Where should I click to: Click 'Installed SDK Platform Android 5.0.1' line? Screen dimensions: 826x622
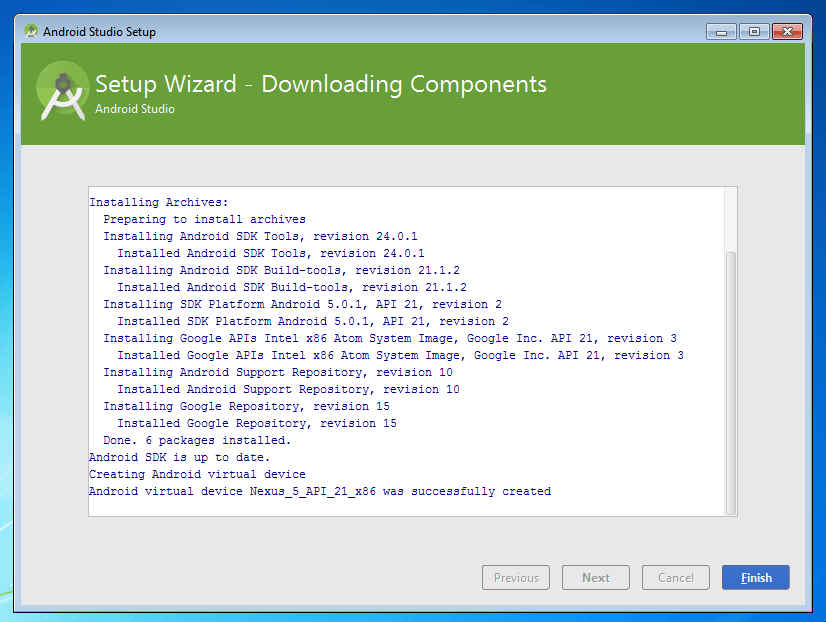click(313, 321)
